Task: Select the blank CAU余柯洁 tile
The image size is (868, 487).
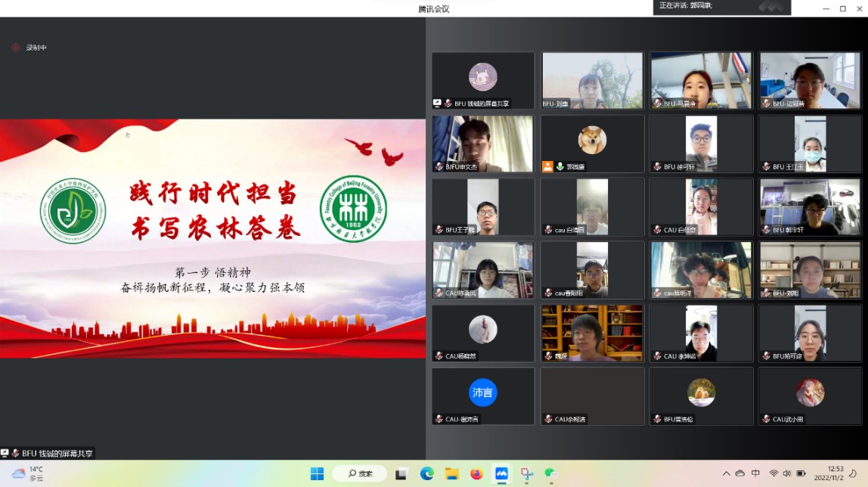Action: [x=592, y=396]
